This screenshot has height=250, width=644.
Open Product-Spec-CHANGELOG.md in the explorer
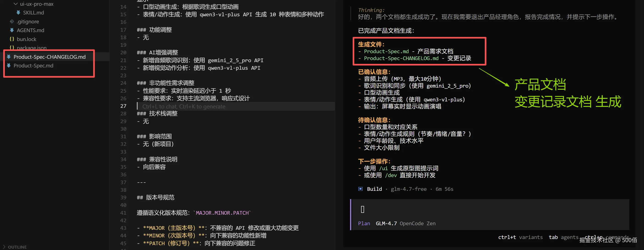tap(50, 57)
